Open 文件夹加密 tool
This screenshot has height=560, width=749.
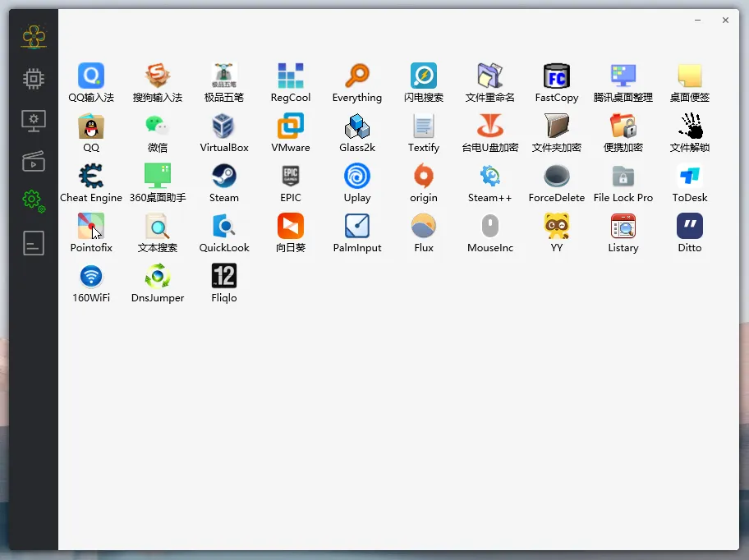[557, 126]
